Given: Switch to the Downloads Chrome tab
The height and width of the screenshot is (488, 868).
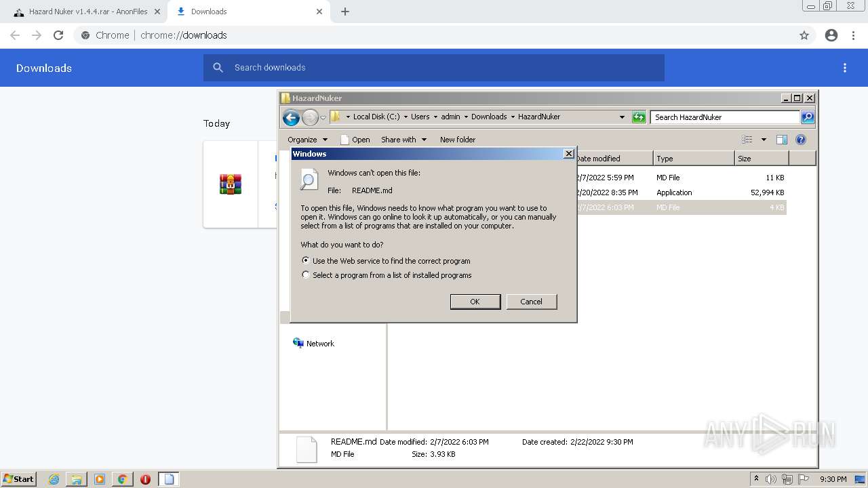Looking at the screenshot, I should pyautogui.click(x=249, y=12).
